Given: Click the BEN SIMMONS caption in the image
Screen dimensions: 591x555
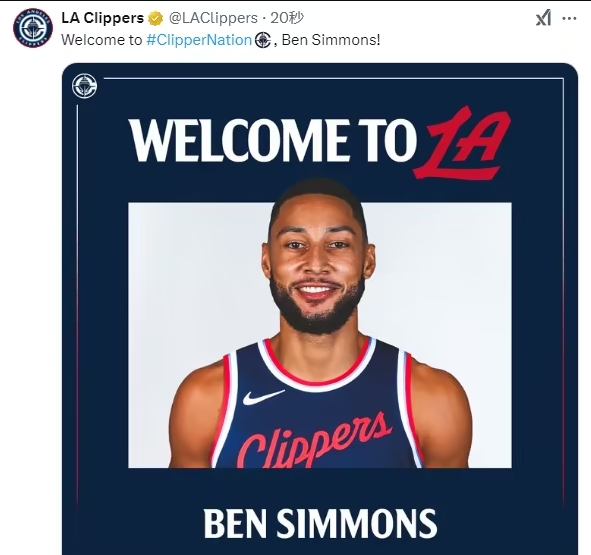Looking at the screenshot, I should pyautogui.click(x=320, y=524).
